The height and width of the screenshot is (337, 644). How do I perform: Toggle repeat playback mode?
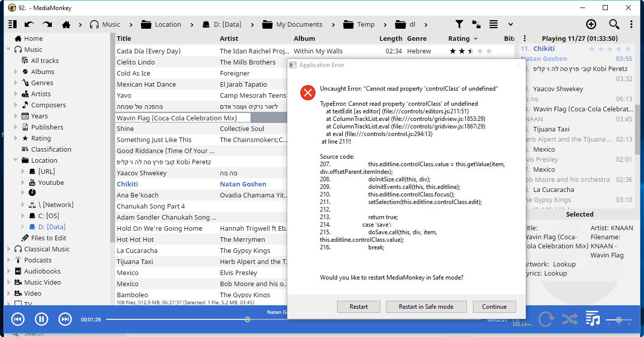click(546, 319)
